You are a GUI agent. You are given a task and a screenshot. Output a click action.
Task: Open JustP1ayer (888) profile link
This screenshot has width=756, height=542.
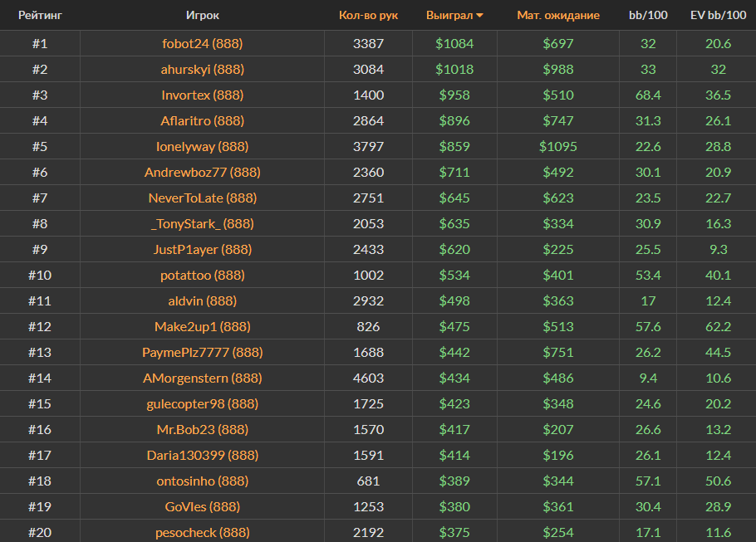(x=202, y=249)
